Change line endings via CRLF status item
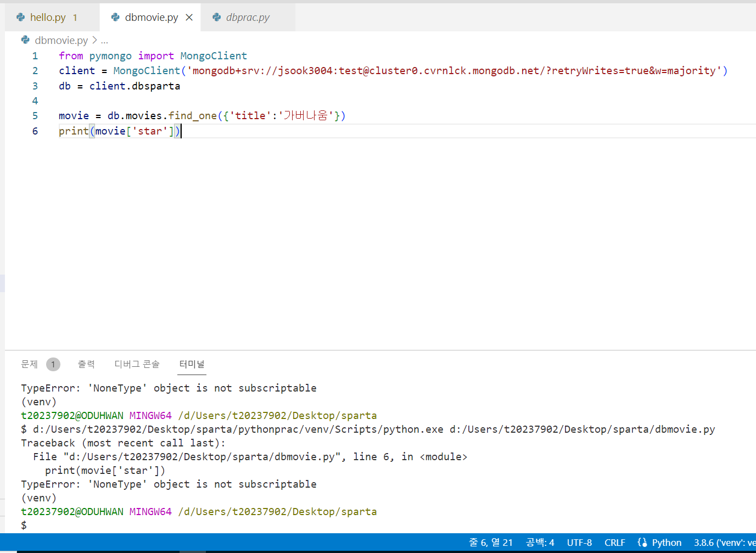 pyautogui.click(x=615, y=543)
